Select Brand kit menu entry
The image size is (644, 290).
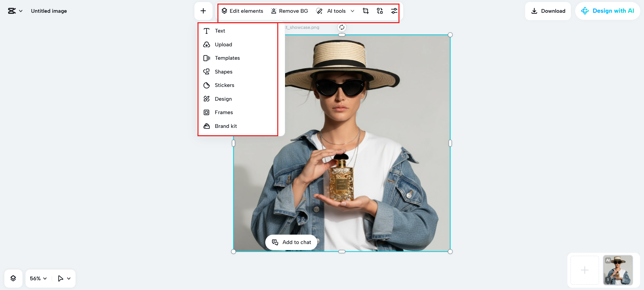(226, 126)
